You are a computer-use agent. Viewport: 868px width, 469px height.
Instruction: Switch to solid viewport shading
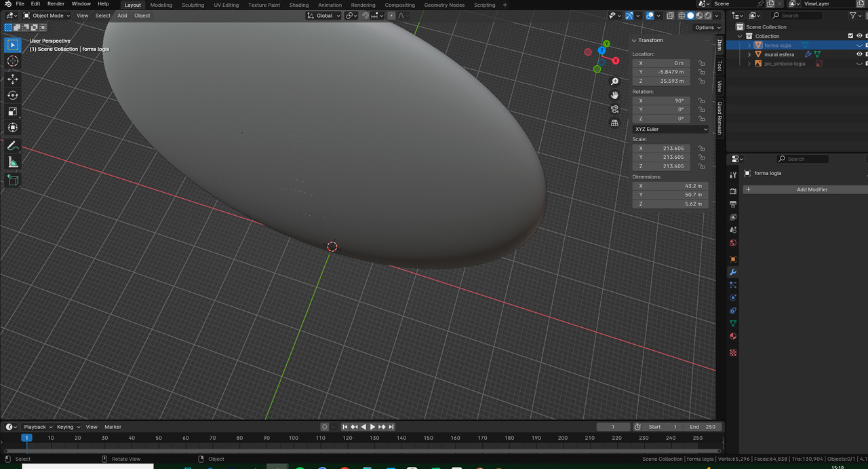click(691, 16)
